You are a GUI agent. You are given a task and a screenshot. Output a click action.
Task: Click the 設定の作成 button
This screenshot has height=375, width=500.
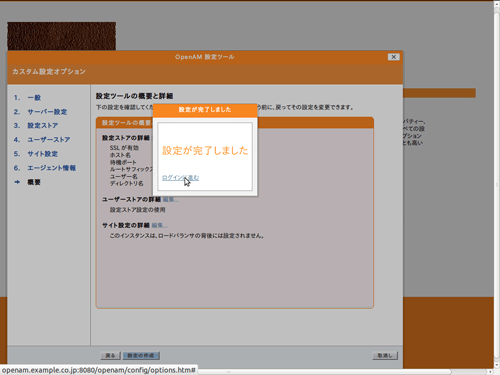(141, 356)
